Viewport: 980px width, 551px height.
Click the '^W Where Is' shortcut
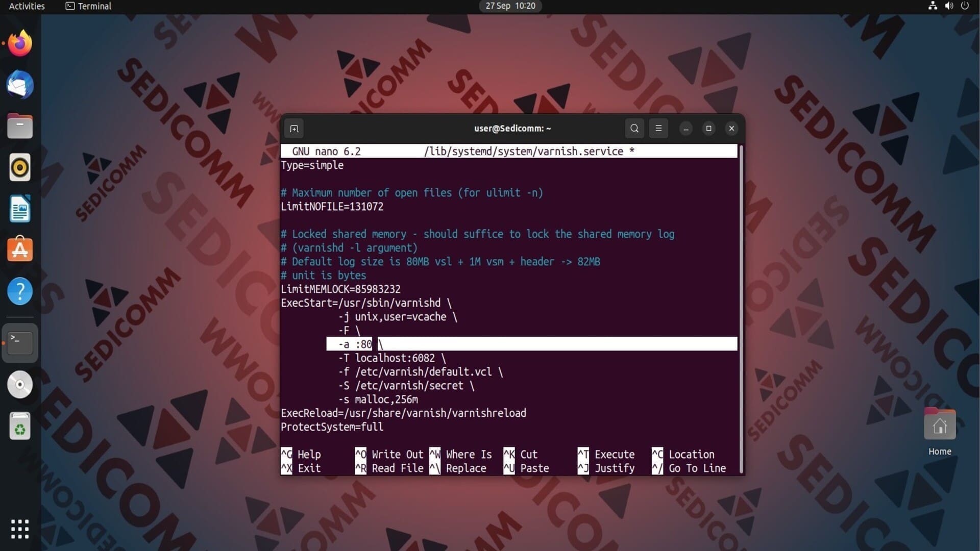[461, 454]
